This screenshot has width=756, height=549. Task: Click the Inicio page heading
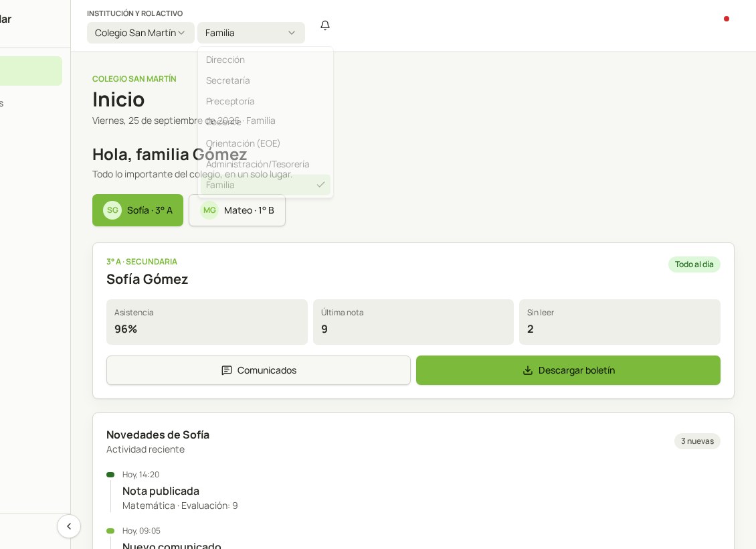tap(118, 99)
